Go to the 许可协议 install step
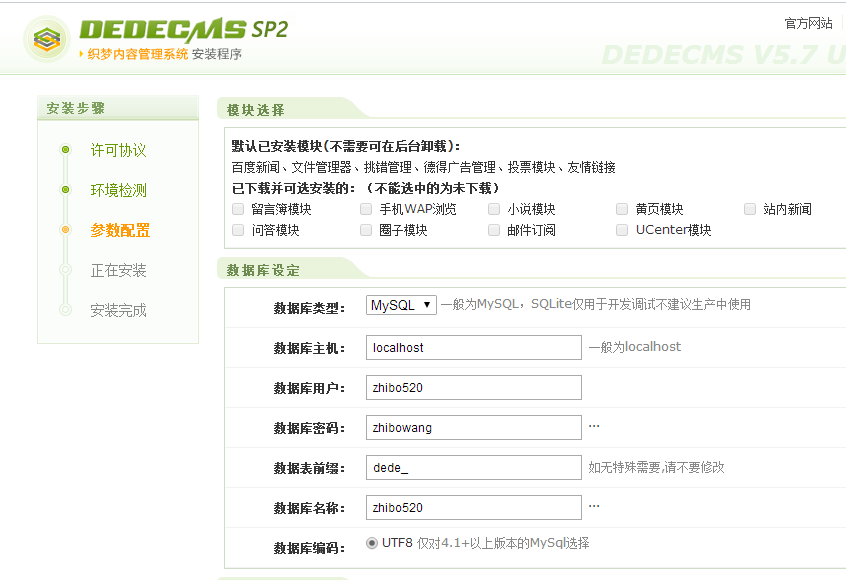 tap(118, 150)
